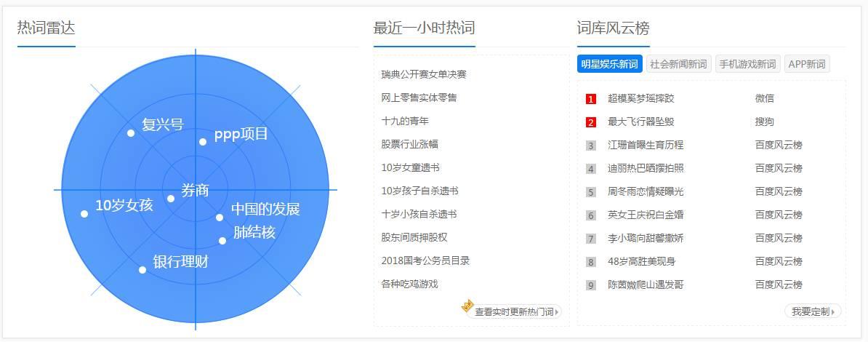Image resolution: width=868 pixels, height=342 pixels.
Task: Open ranking entry 周冬雨恋情疑曝光
Action: click(646, 192)
